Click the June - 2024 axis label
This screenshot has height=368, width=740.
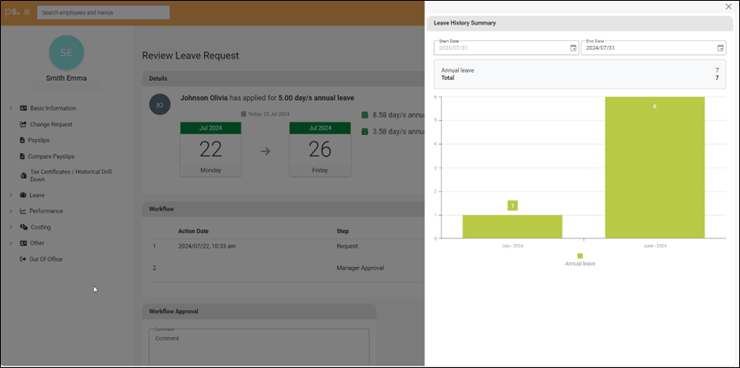tap(655, 246)
